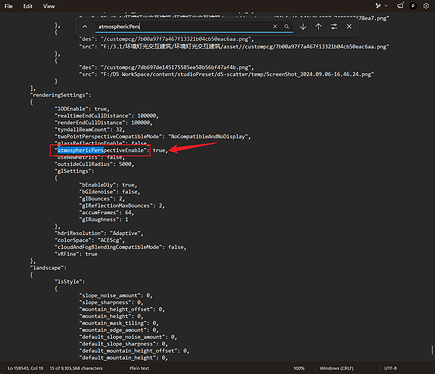The image size is (435, 374).
Task: Click Windows (CRLF) line ending indicator
Action: 336,368
